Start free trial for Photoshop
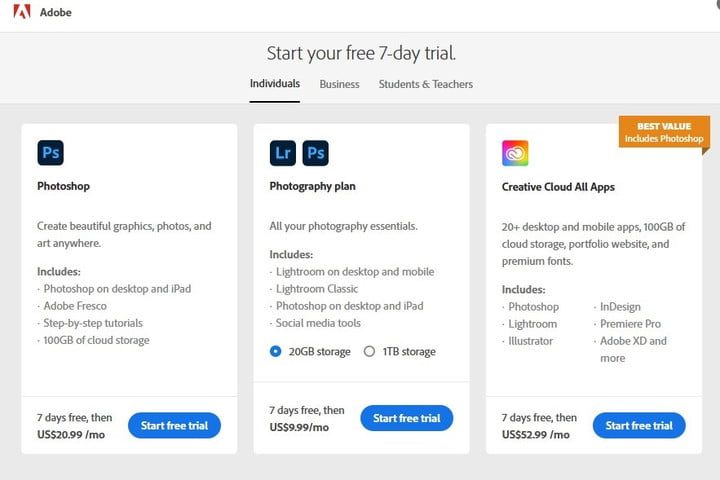720x480 pixels. click(174, 425)
